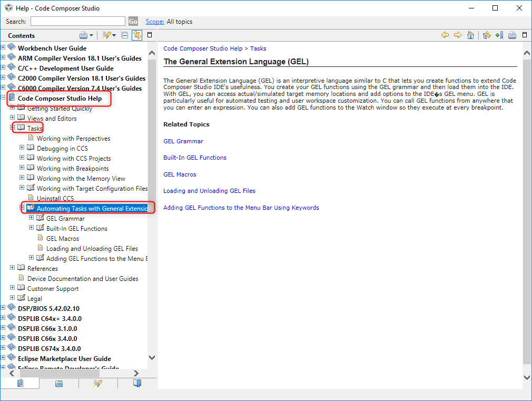Screen dimensions: 532x401
Task: Open the Built-In GEL Functions link
Action: coord(195,158)
